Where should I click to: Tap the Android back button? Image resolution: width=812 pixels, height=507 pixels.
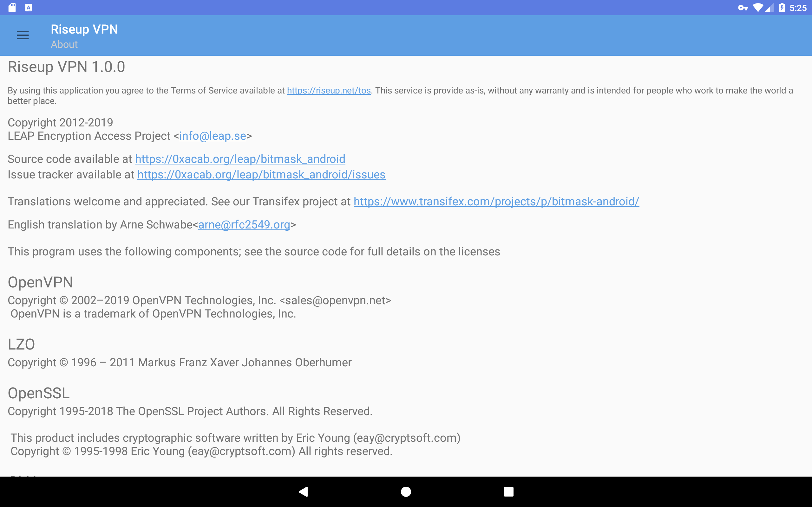point(303,491)
